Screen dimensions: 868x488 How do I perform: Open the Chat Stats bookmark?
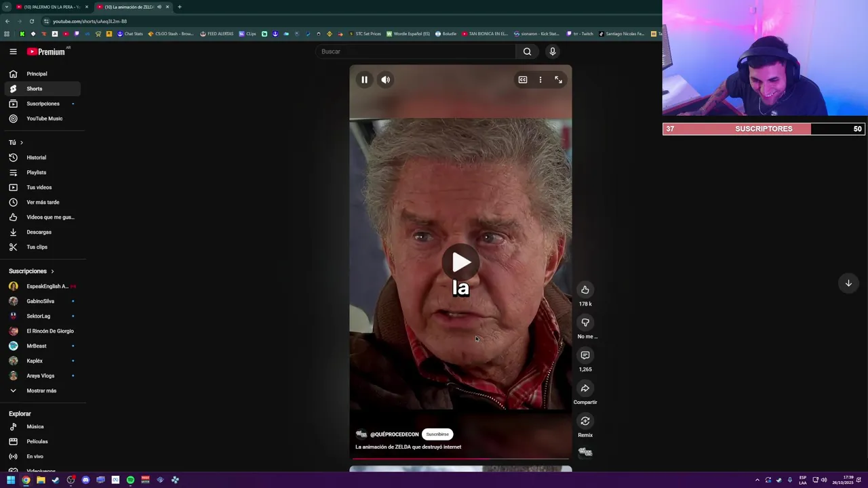click(x=130, y=34)
